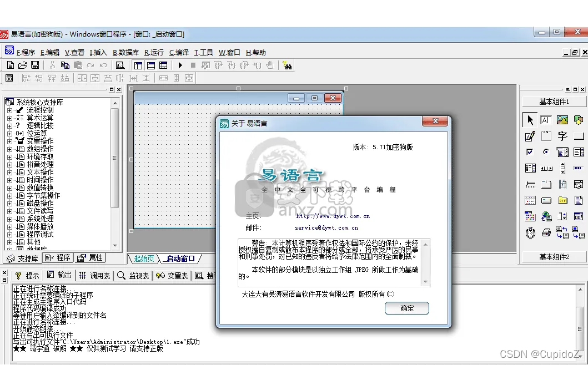Image resolution: width=588 pixels, height=365 pixels.
Task: Select the 拼音处理 tree item
Action: tap(40, 165)
